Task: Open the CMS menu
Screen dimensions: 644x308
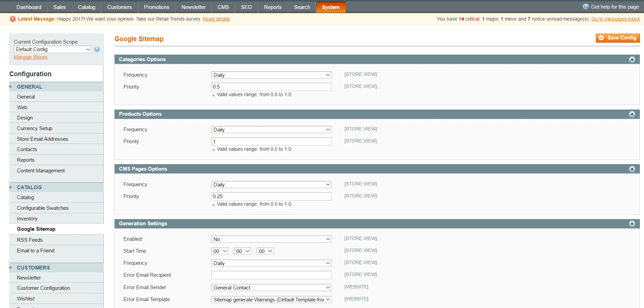Action: pyautogui.click(x=223, y=7)
